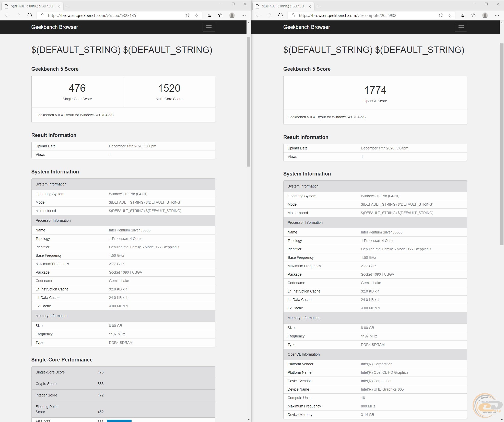The height and width of the screenshot is (422, 504).
Task: Reload the page in the right browser window
Action: pos(280,15)
